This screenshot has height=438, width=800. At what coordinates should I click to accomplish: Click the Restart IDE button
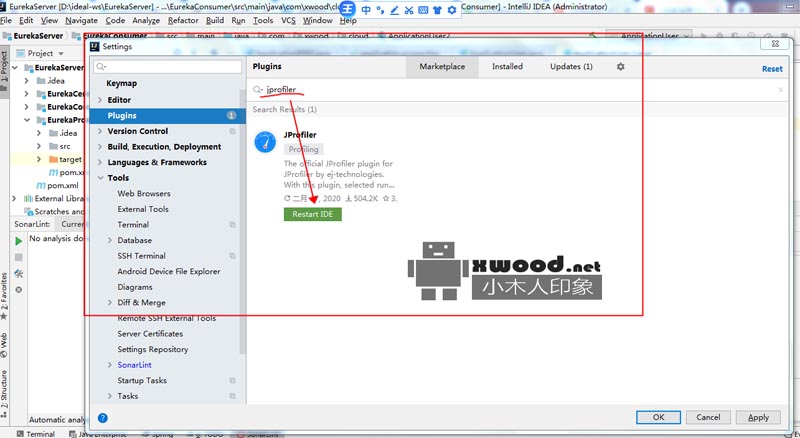(x=313, y=214)
